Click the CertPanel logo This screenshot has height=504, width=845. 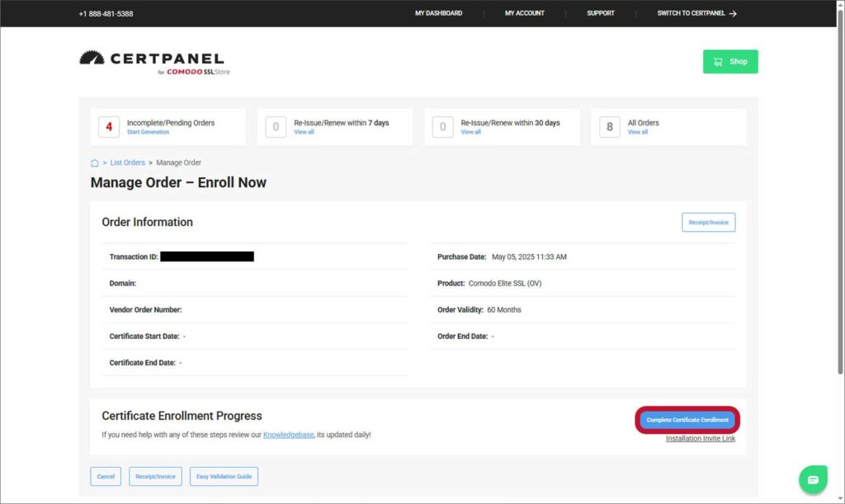coord(154,63)
